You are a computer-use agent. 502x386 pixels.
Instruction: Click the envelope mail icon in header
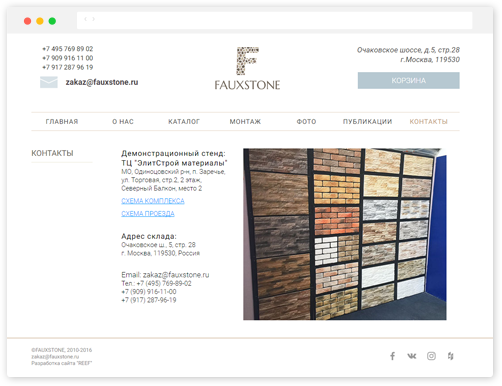49,82
